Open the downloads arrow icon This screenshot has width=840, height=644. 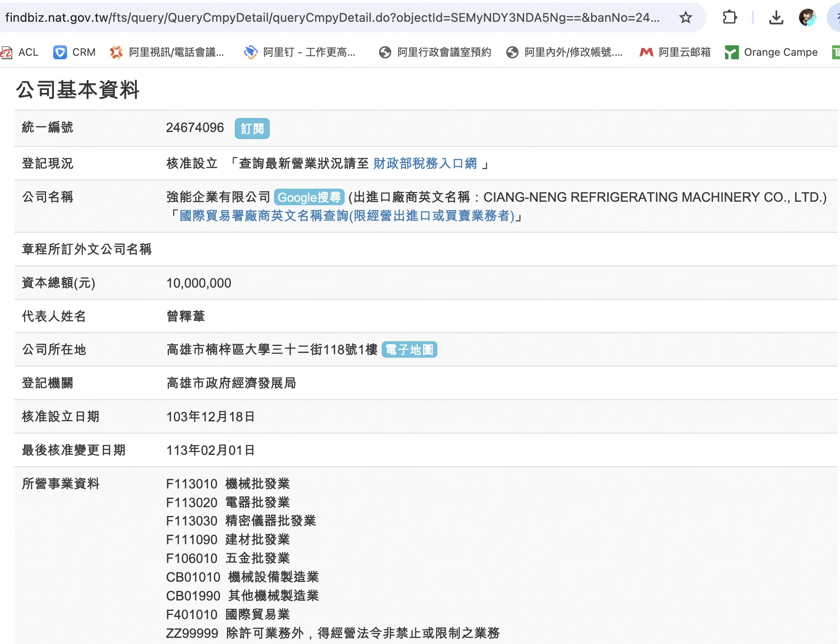point(776,17)
